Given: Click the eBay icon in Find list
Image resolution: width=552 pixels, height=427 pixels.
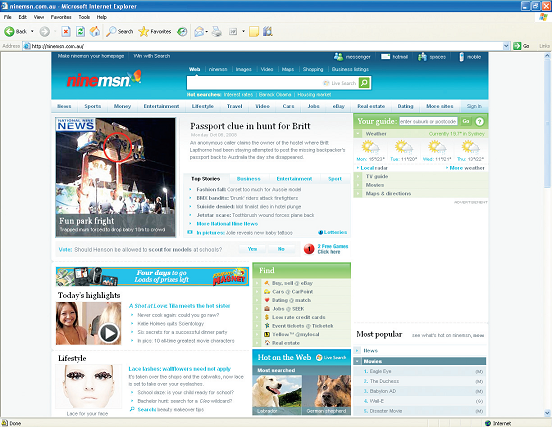Looking at the screenshot, I should coord(267,283).
